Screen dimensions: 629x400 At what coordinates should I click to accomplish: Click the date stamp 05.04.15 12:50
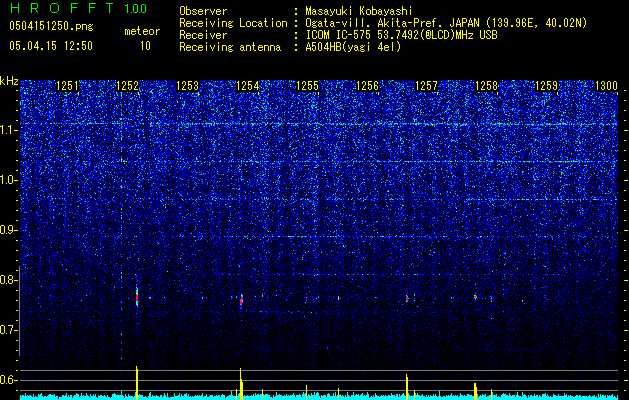[51, 46]
